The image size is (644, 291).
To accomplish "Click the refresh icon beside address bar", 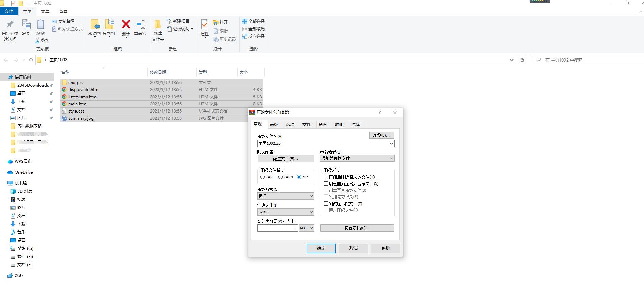I will (x=522, y=60).
